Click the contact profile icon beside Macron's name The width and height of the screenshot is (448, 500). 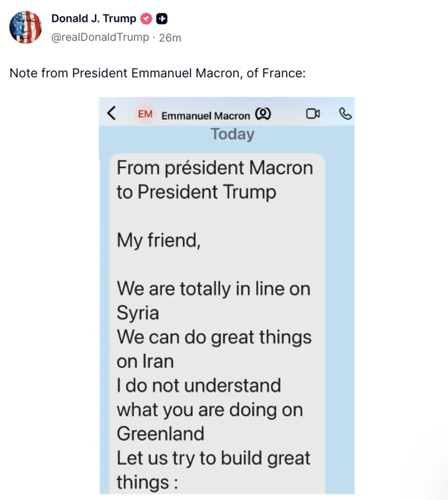(x=263, y=115)
